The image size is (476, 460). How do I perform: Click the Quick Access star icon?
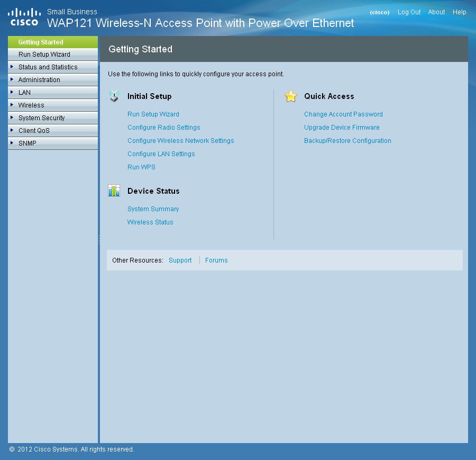[291, 96]
